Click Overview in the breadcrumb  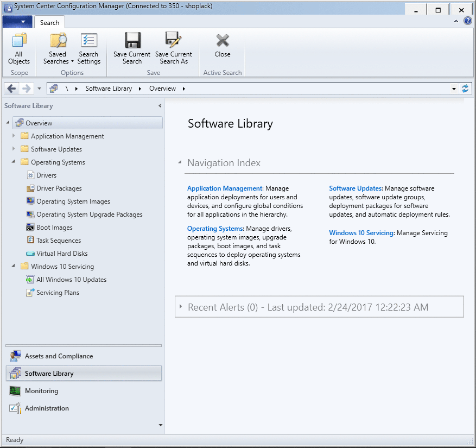tap(162, 89)
